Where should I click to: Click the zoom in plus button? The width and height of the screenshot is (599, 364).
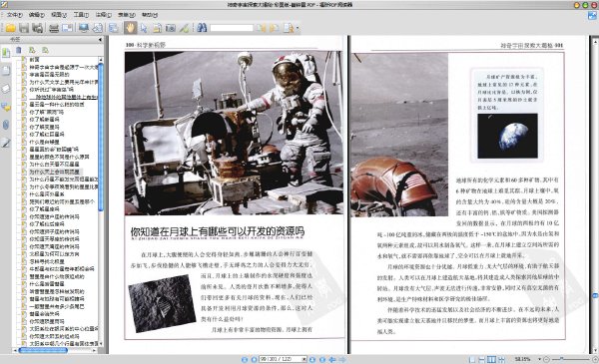click(x=595, y=359)
